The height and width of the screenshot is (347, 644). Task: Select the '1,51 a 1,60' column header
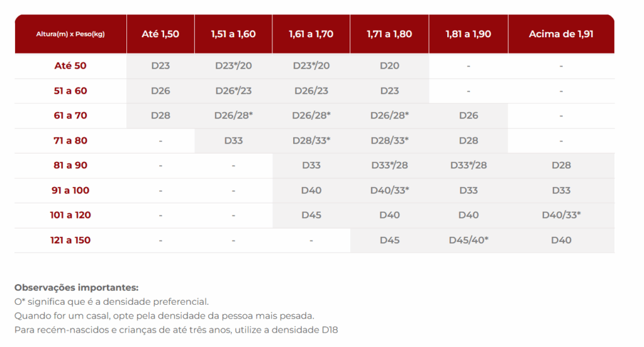click(233, 34)
